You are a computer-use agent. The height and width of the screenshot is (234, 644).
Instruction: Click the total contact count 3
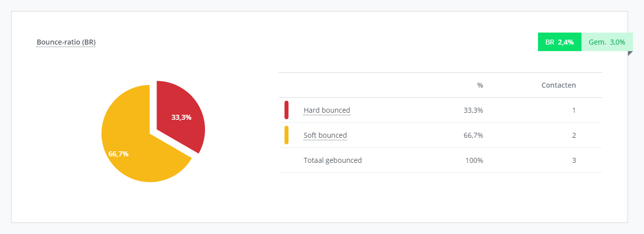574,160
